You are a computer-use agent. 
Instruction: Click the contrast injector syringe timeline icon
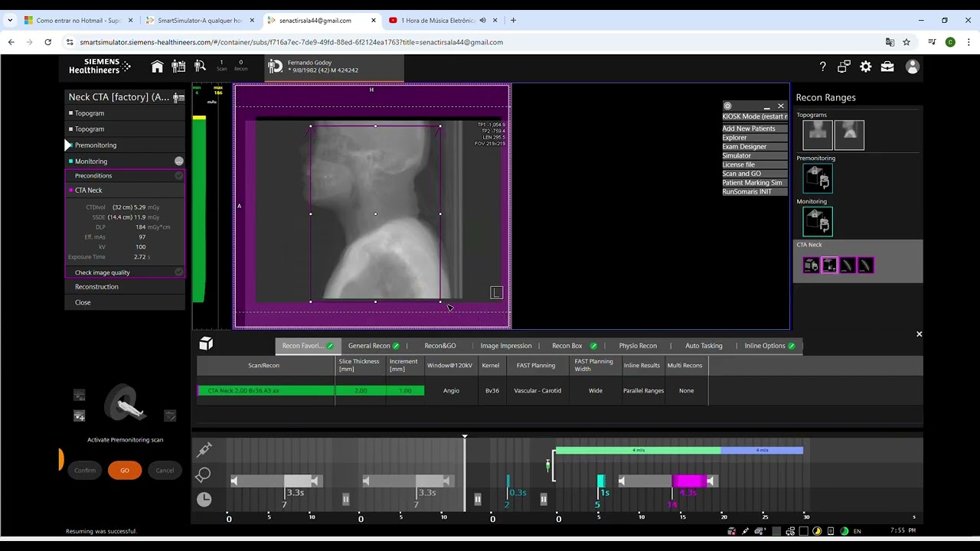[204, 449]
